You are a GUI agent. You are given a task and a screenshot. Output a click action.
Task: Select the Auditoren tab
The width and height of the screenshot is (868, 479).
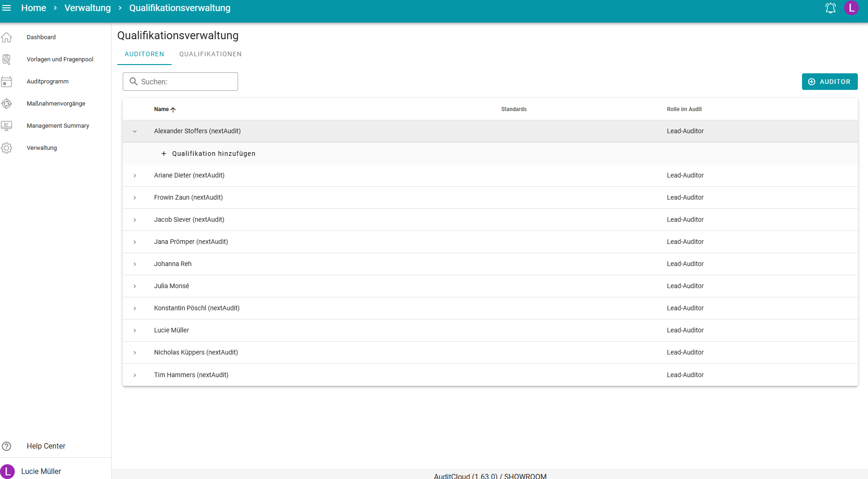[x=144, y=54]
